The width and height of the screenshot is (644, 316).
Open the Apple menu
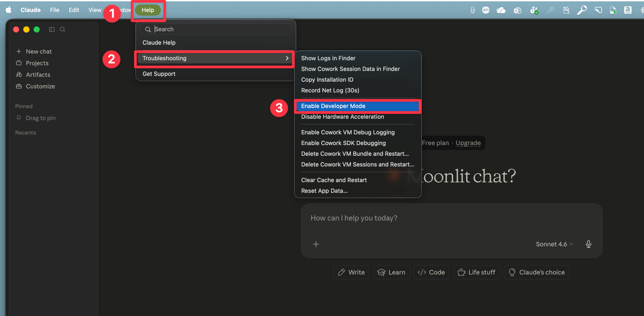point(8,10)
